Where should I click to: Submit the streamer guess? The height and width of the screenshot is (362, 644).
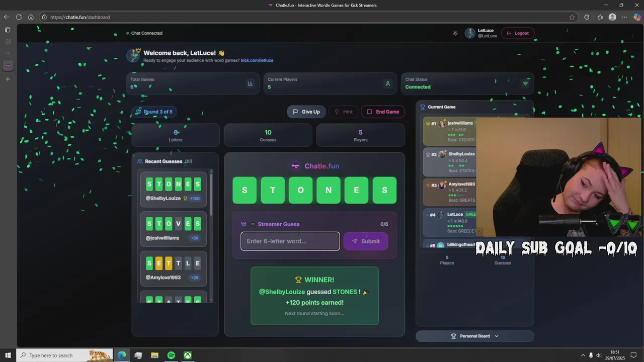366,241
